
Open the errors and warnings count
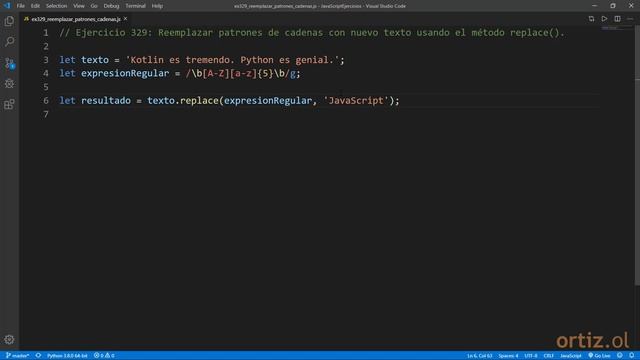(104, 356)
